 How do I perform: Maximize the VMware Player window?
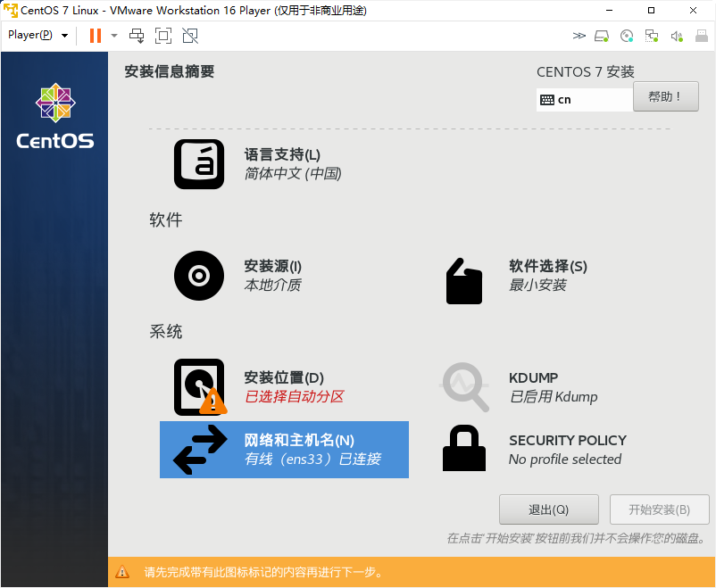tap(651, 10)
